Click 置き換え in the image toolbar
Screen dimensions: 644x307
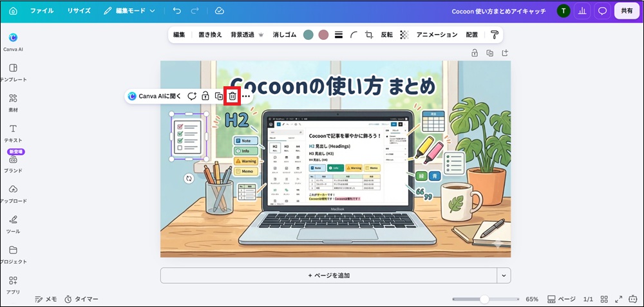(211, 35)
